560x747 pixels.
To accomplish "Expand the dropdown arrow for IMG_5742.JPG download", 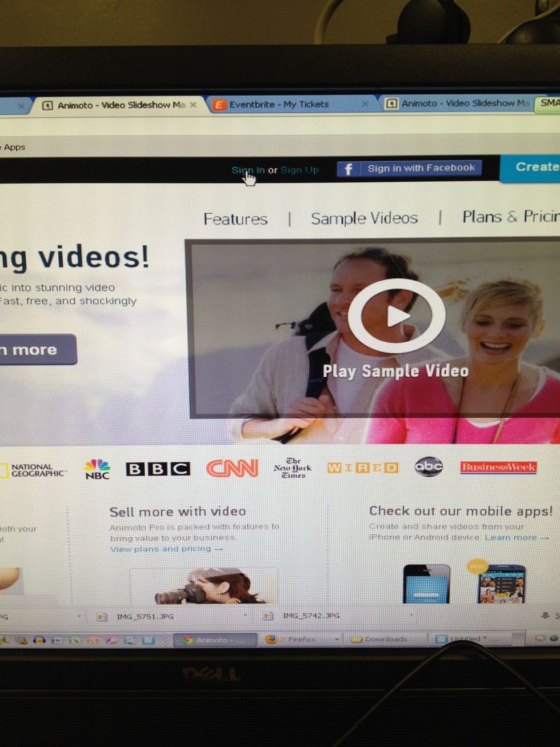I will [x=411, y=615].
